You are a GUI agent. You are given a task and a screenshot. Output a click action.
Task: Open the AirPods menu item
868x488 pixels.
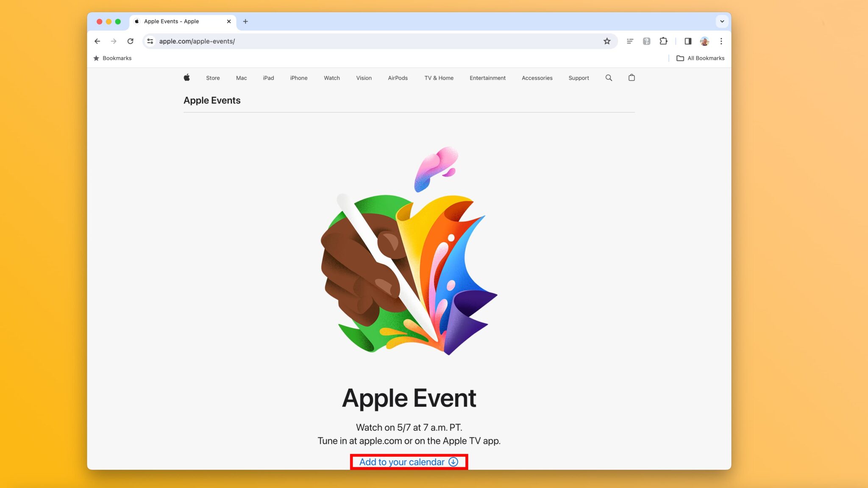tap(398, 78)
